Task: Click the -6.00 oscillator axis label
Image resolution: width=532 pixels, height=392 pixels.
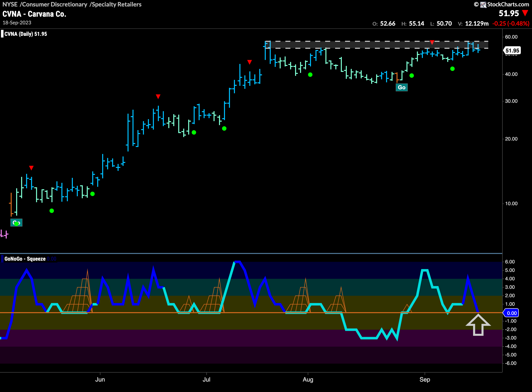Action: (x=511, y=363)
